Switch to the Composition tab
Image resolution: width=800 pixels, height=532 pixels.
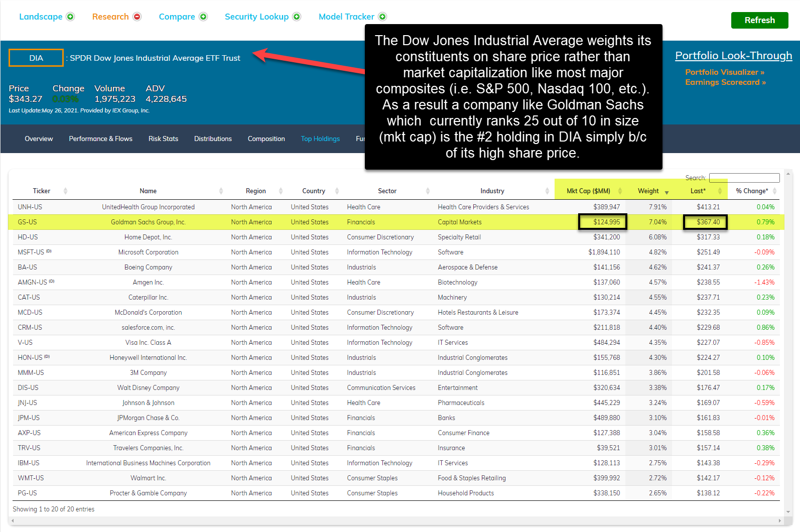tap(266, 139)
